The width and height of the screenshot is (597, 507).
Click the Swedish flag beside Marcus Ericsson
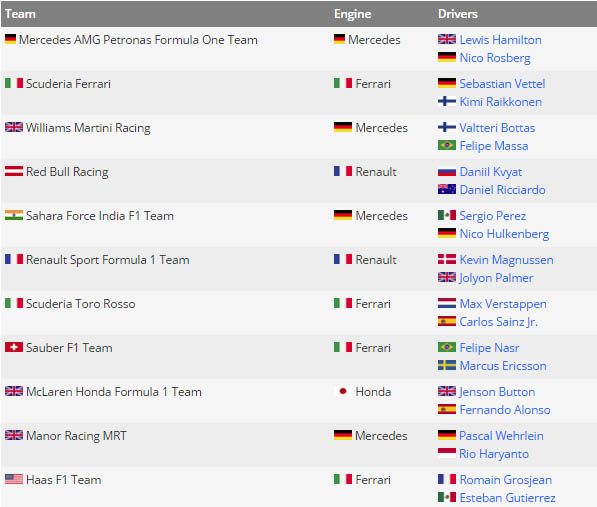pos(447,365)
